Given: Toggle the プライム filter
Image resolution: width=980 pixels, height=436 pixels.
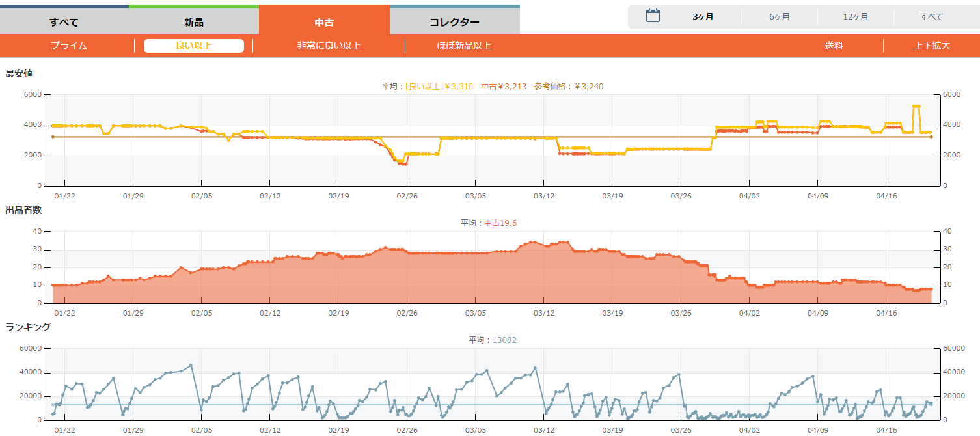Looking at the screenshot, I should [x=68, y=46].
